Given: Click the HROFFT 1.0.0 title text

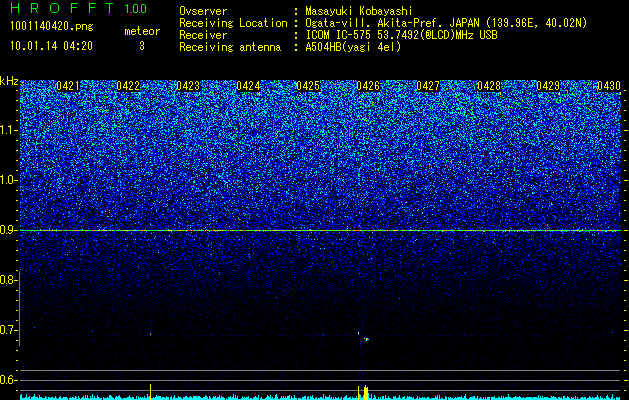Looking at the screenshot, I should [78, 8].
